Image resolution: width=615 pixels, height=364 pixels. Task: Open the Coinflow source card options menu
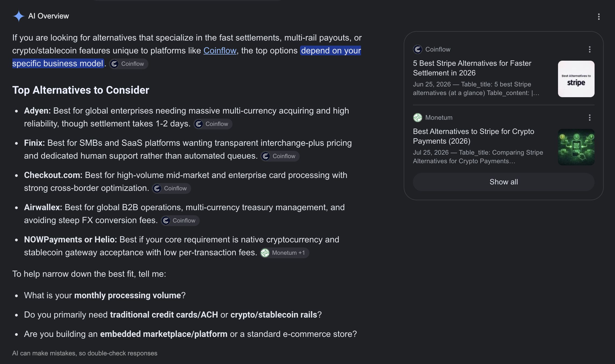[x=589, y=49]
